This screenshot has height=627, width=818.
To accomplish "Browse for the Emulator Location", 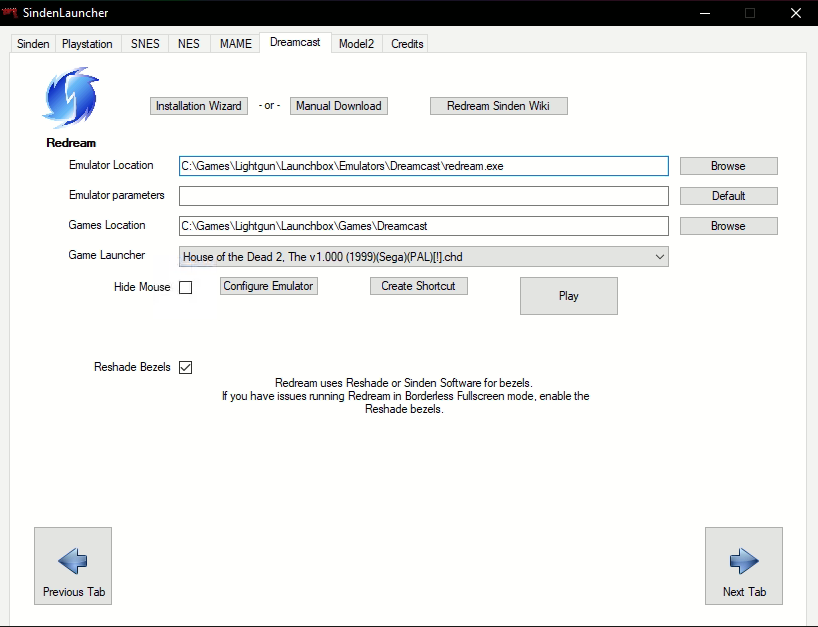I will (x=728, y=166).
